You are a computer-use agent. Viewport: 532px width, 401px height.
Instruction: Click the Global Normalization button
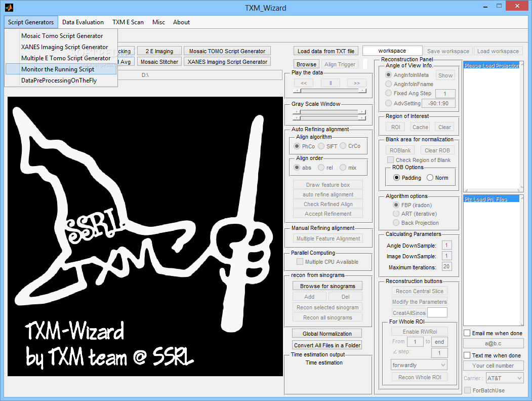click(x=327, y=334)
